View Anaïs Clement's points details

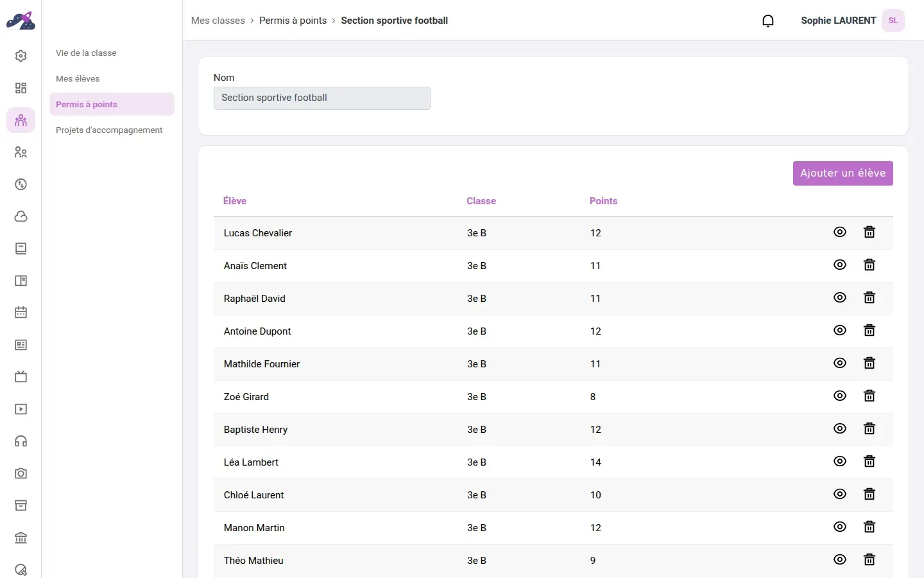[840, 265]
